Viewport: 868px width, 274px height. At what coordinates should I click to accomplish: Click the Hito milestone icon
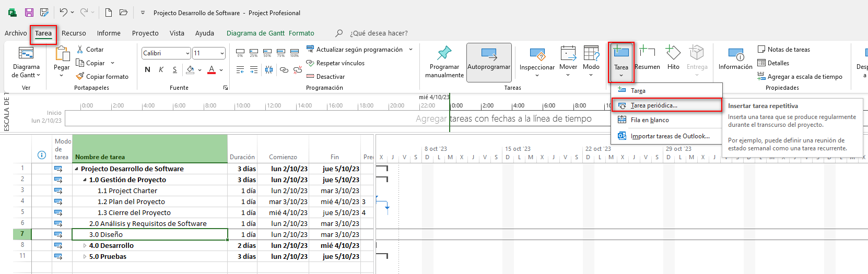point(673,53)
